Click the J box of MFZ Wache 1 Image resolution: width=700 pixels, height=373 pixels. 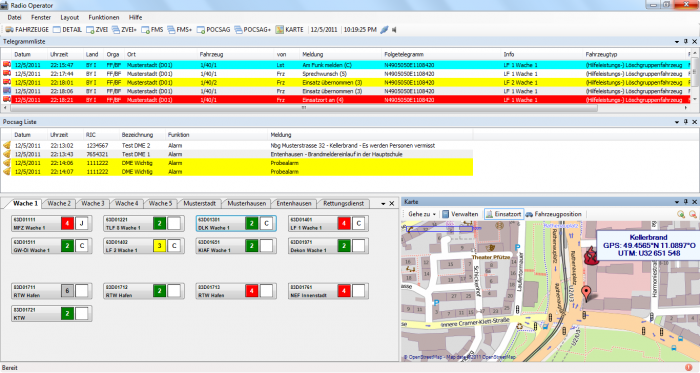82,223
